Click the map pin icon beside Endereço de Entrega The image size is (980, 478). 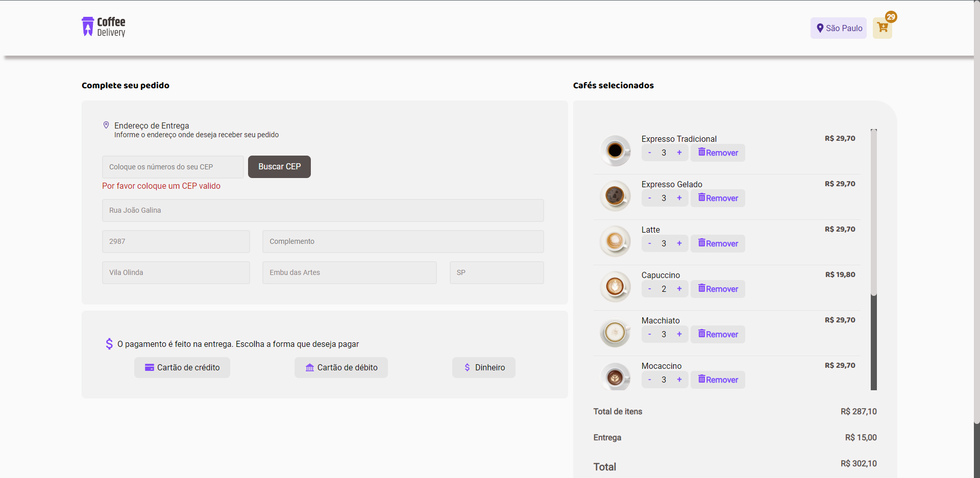106,125
